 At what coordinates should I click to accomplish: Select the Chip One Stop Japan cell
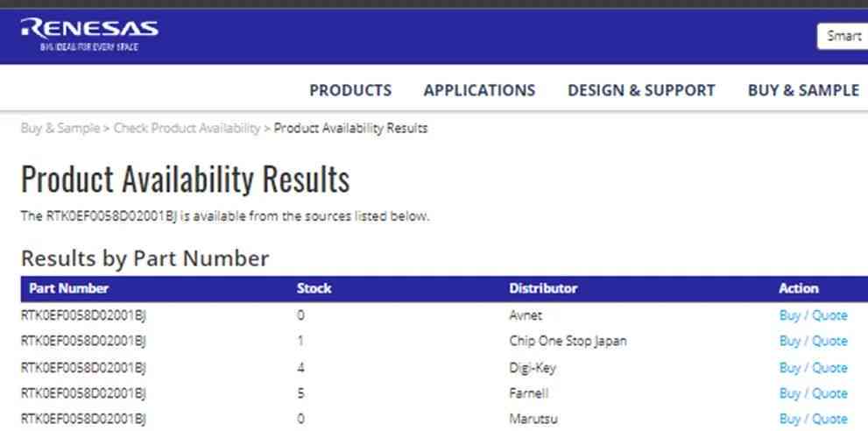click(x=568, y=341)
